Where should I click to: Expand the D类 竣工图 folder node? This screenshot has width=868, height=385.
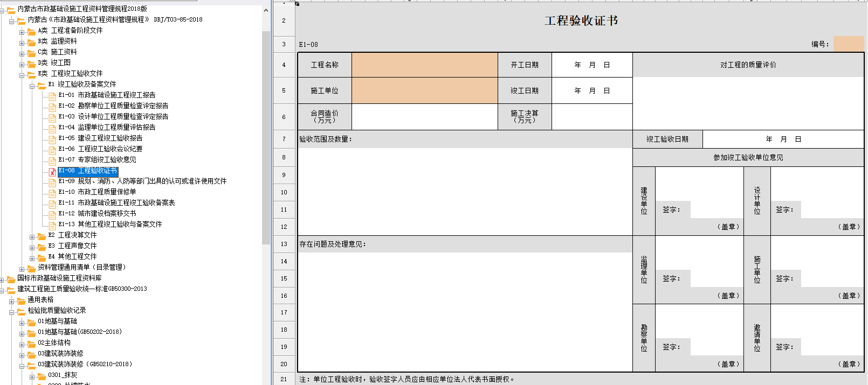coord(22,64)
